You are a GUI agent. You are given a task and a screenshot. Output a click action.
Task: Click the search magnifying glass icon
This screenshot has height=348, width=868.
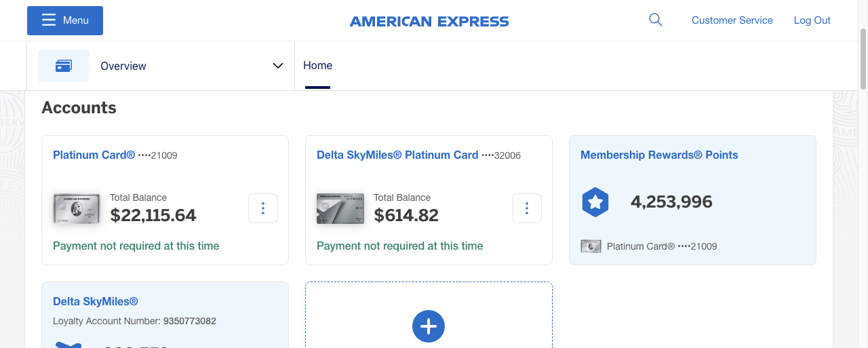pos(655,20)
